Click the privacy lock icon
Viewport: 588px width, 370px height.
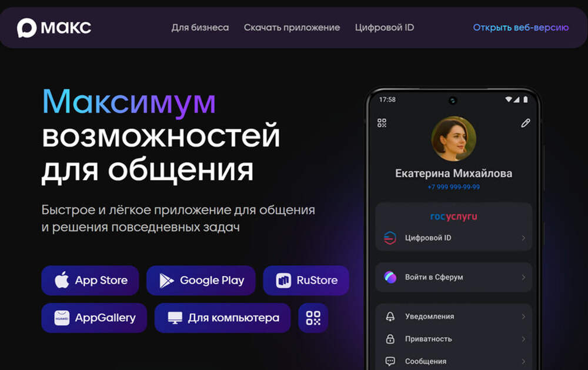click(x=390, y=339)
